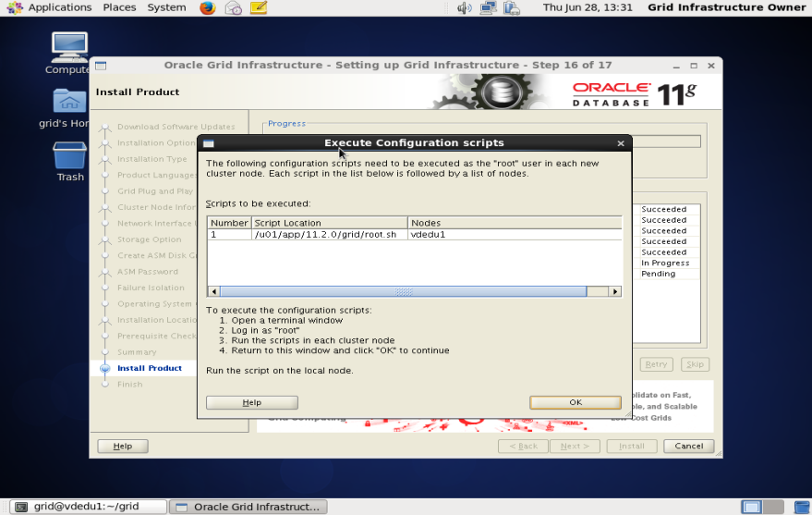Click the Nodes column header
Image resolution: width=812 pixels, height=515 pixels.
515,223
